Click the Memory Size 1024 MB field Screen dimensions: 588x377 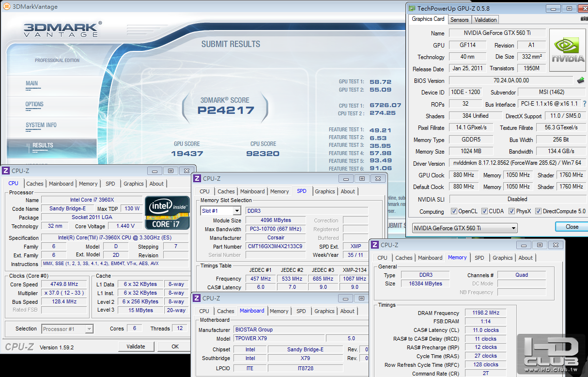(471, 151)
